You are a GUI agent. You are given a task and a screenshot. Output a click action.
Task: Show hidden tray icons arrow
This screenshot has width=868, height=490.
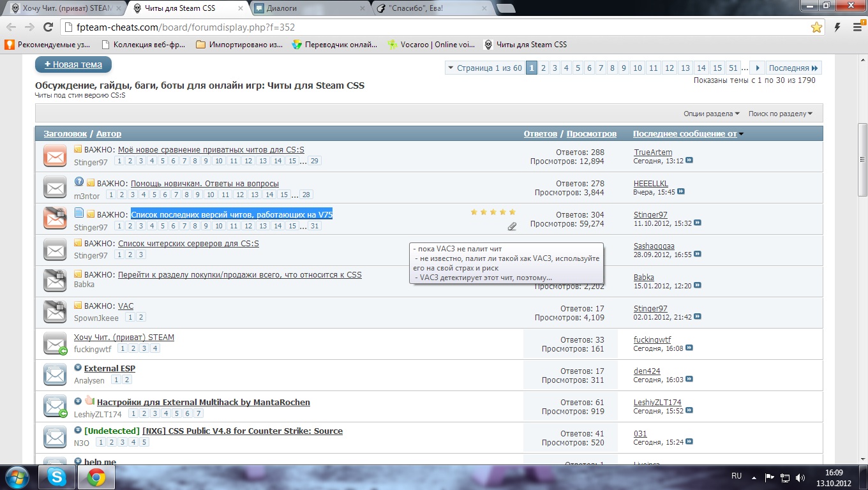(754, 477)
